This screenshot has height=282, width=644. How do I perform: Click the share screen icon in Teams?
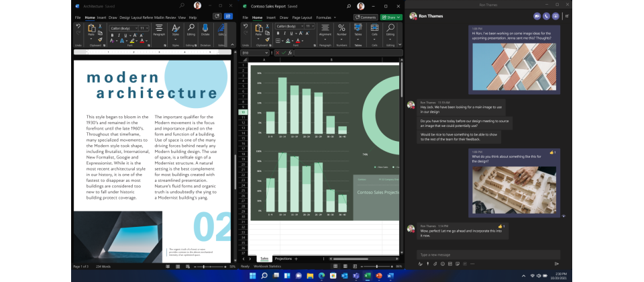tap(555, 16)
